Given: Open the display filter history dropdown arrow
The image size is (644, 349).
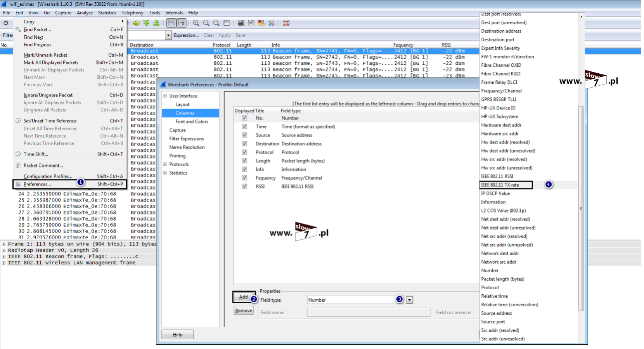Looking at the screenshot, I should [168, 35].
